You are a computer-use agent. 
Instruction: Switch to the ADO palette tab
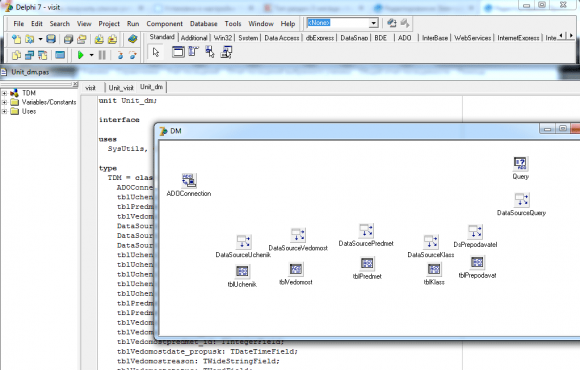point(404,38)
